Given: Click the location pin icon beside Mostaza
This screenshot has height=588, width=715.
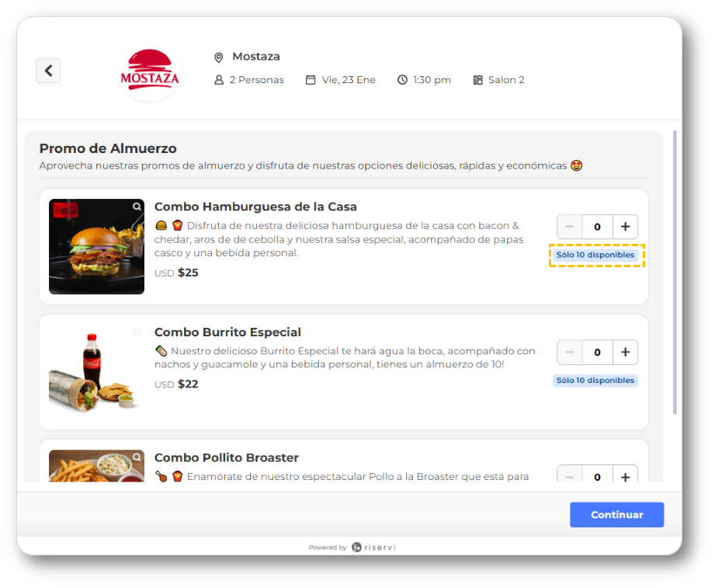Looking at the screenshot, I should pyautogui.click(x=219, y=57).
